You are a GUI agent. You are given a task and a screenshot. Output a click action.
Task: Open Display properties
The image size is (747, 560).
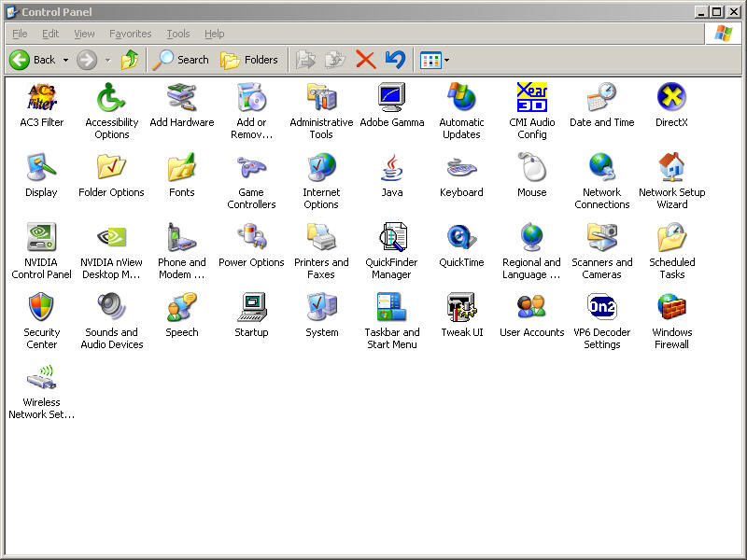click(x=41, y=175)
